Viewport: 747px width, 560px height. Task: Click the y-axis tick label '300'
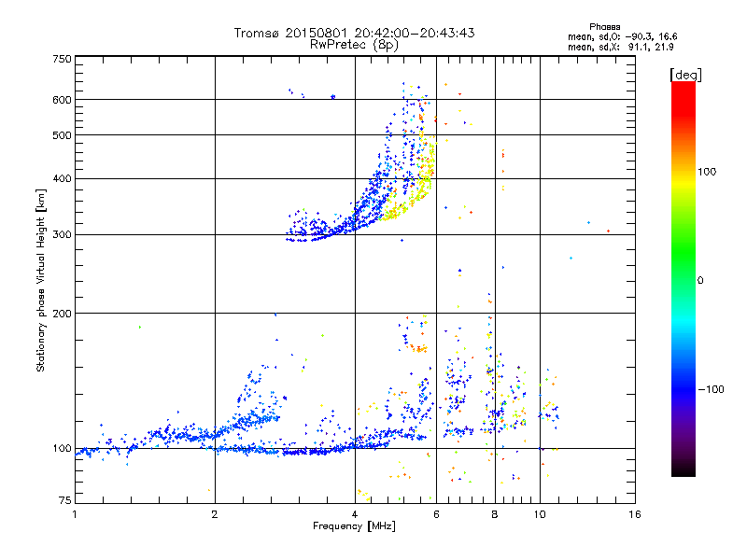point(62,235)
